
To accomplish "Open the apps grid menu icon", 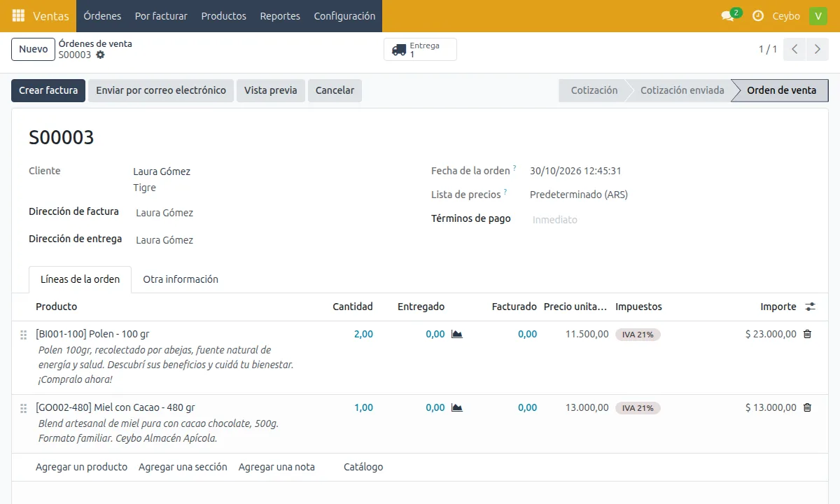I will coord(18,16).
